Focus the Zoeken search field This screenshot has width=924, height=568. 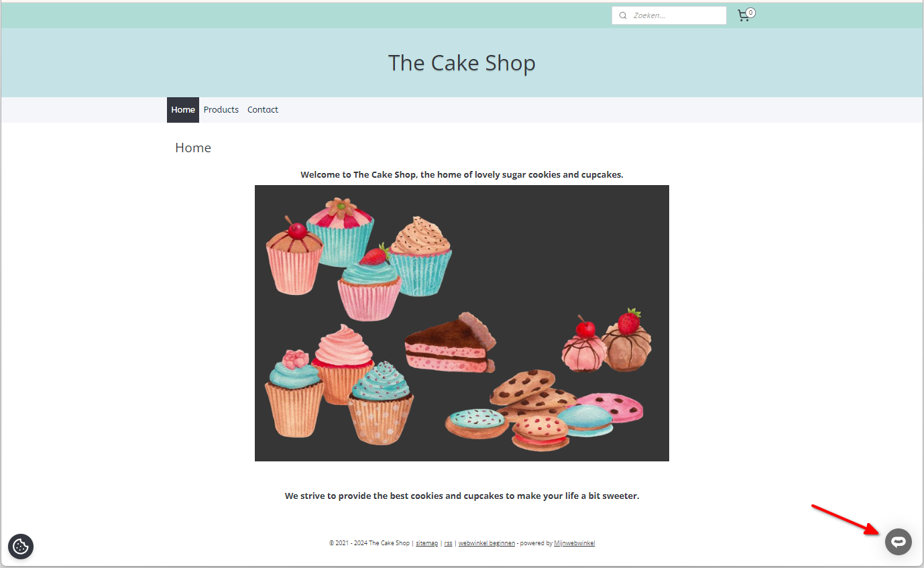[x=669, y=15]
